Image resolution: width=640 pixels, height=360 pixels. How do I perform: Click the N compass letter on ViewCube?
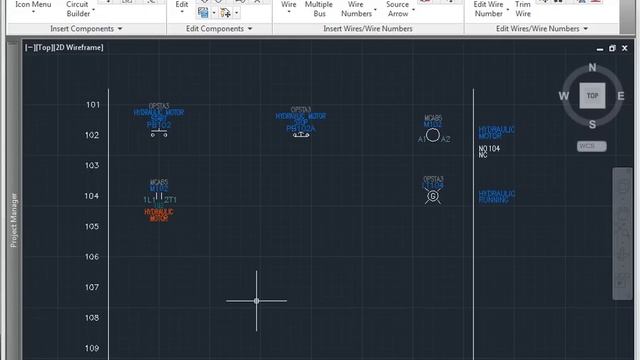point(592,68)
